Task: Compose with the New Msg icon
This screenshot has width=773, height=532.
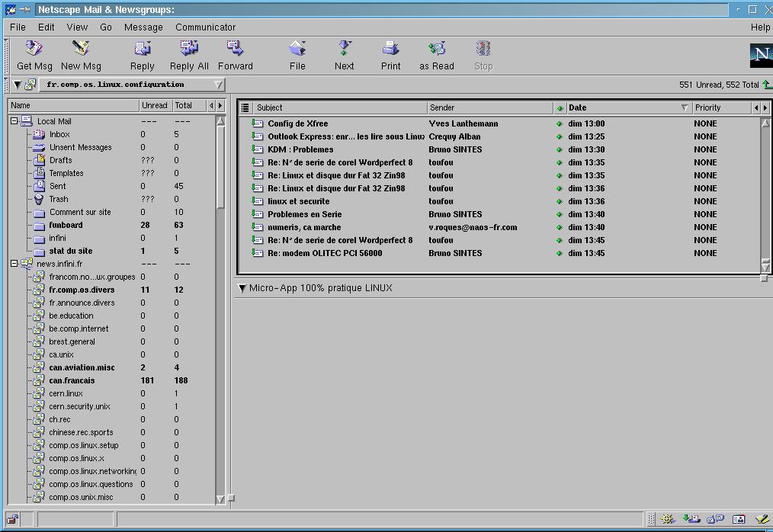Action: [x=80, y=48]
